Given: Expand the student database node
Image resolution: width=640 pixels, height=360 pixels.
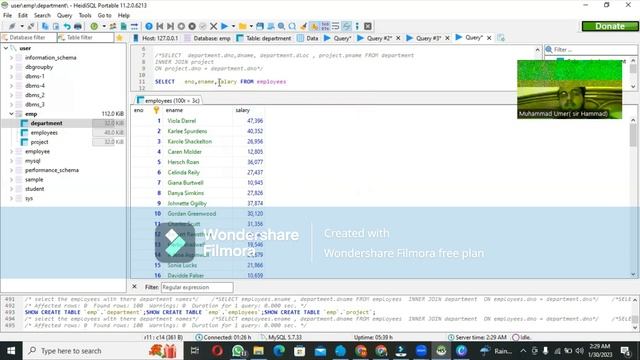Looking at the screenshot, I should 11,189.
